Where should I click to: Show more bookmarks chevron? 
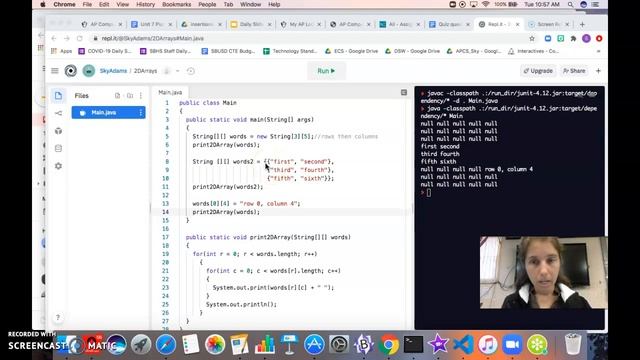click(x=598, y=51)
